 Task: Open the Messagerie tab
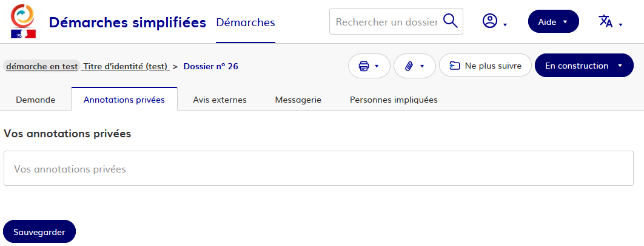[298, 100]
